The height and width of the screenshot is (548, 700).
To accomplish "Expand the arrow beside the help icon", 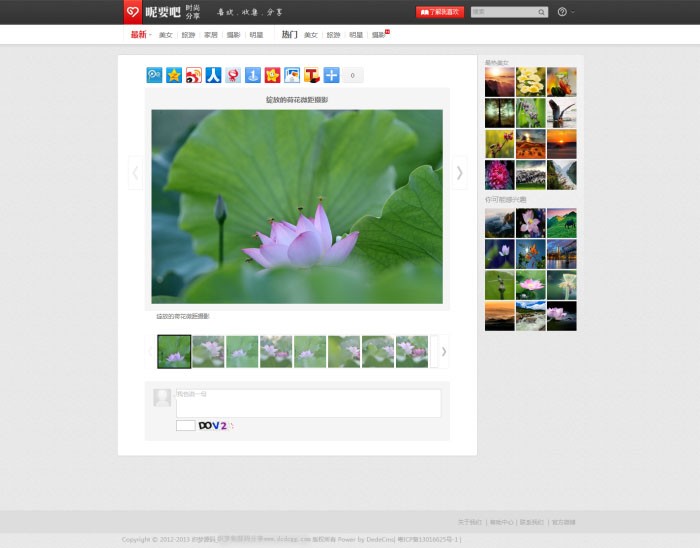I will coord(573,12).
